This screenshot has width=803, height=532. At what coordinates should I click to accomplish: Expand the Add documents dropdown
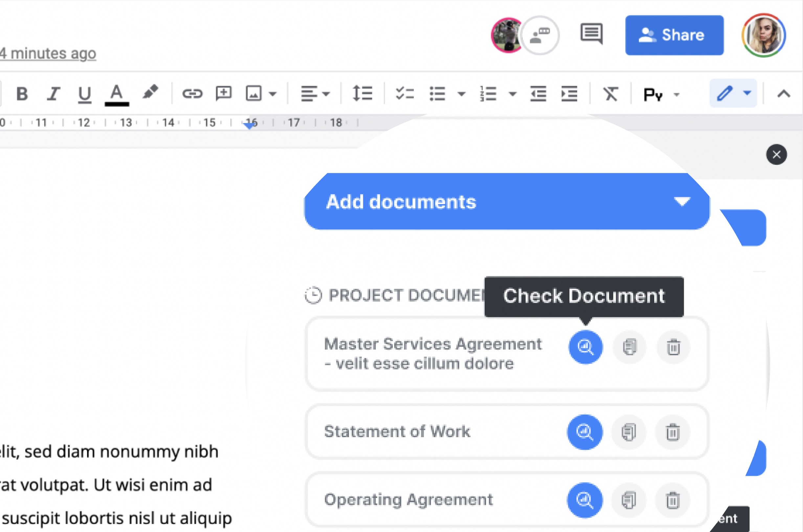pyautogui.click(x=506, y=202)
